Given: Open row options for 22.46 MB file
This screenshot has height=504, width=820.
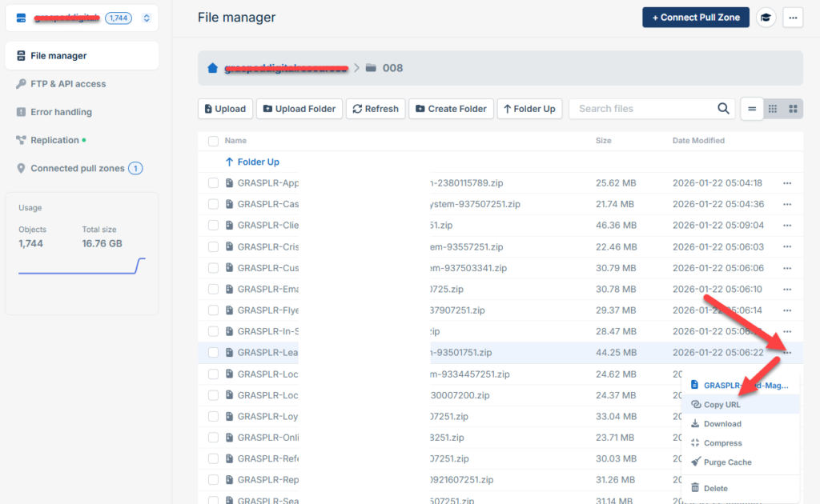Looking at the screenshot, I should (787, 246).
